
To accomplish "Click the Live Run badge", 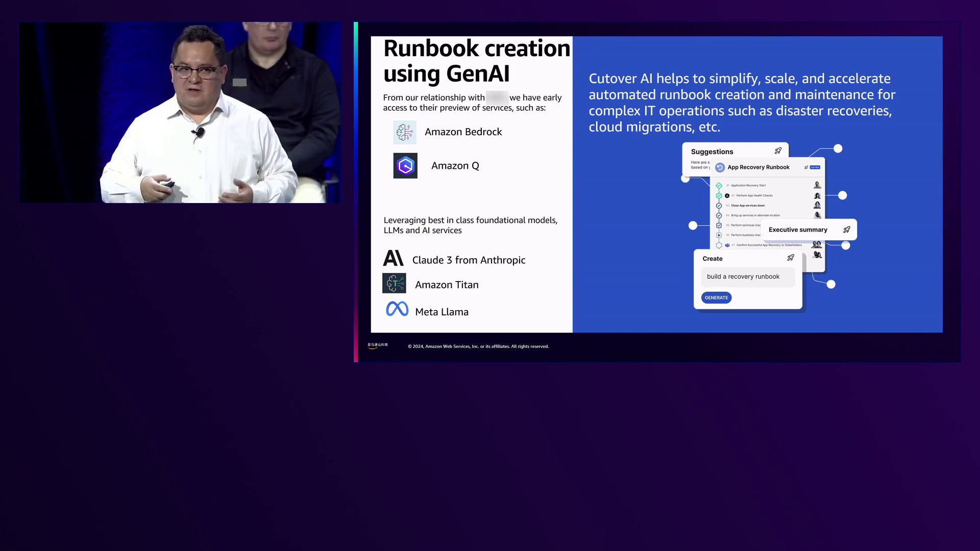I will pos(815,167).
